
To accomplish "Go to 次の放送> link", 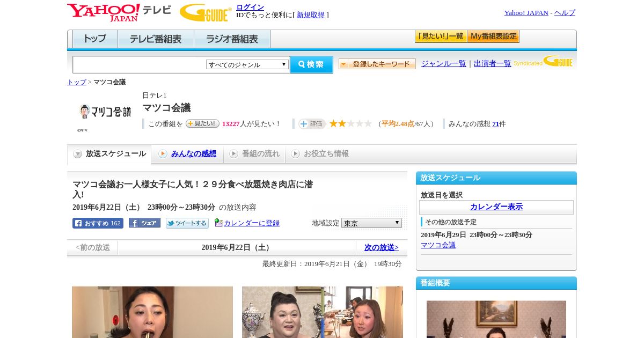I will click(x=382, y=247).
